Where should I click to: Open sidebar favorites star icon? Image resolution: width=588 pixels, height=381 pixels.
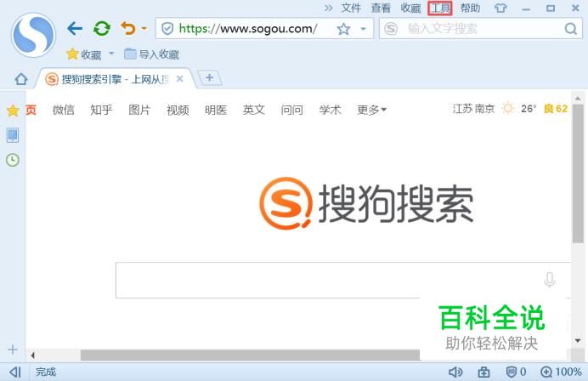coord(13,111)
